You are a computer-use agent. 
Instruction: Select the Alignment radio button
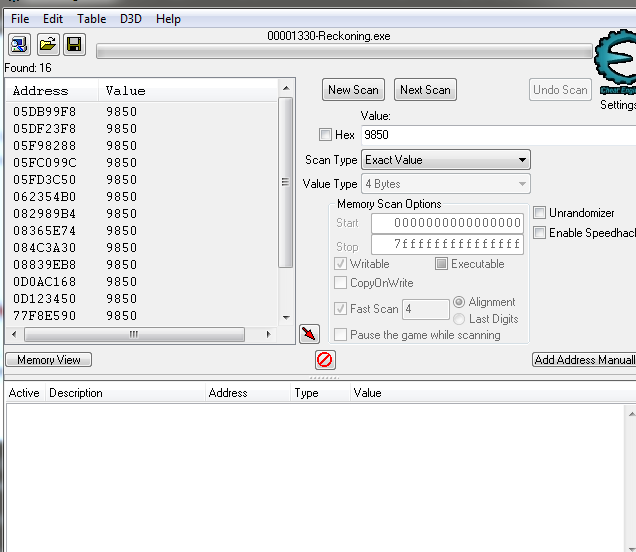pos(459,302)
